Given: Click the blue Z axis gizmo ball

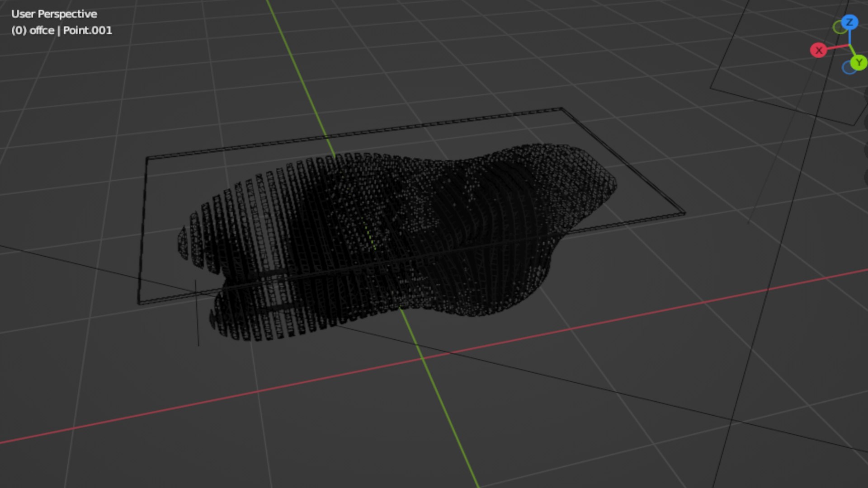Looking at the screenshot, I should click(849, 22).
